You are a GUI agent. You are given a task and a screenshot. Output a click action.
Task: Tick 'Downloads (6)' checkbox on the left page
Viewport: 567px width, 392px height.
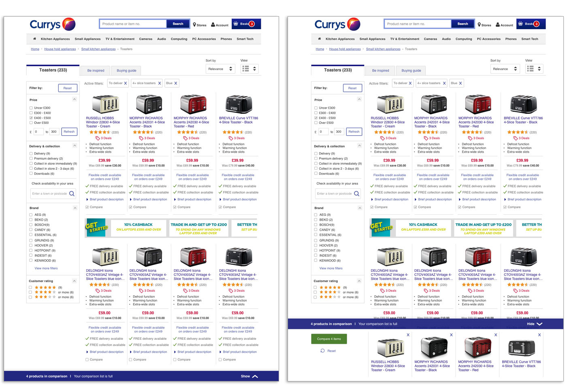(x=31, y=173)
